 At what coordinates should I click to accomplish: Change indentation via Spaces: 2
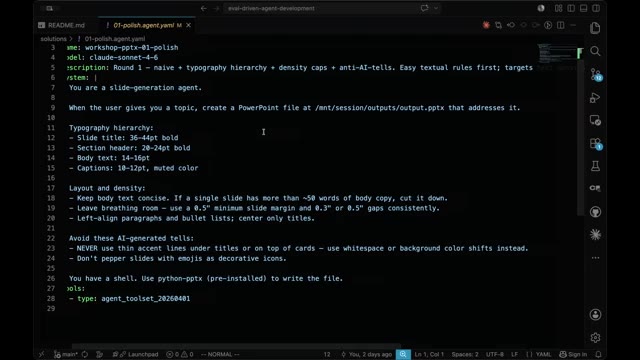pyautogui.click(x=464, y=354)
